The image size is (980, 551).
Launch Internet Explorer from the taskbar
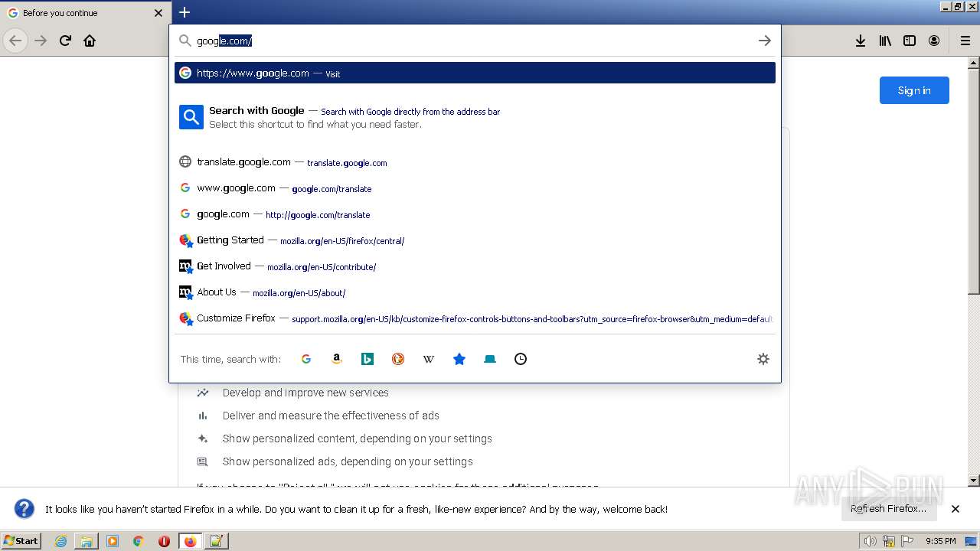click(x=60, y=541)
